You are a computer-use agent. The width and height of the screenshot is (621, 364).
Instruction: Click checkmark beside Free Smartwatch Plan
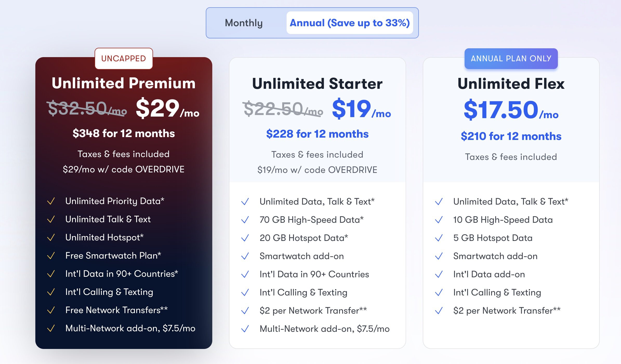[51, 256]
